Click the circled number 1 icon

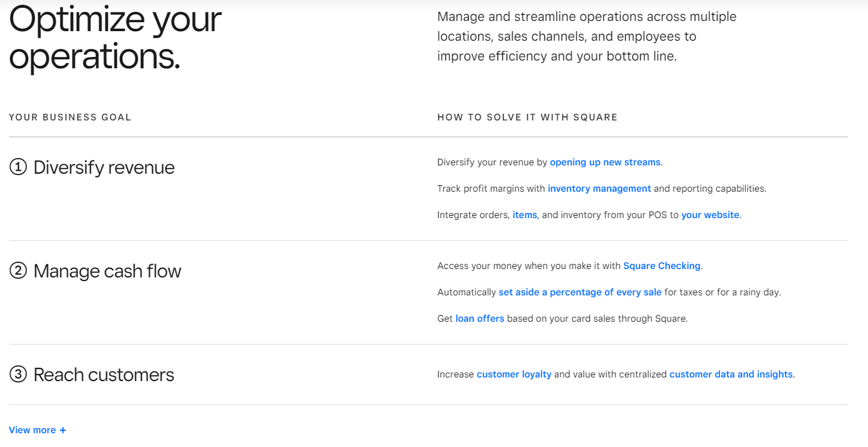click(19, 168)
